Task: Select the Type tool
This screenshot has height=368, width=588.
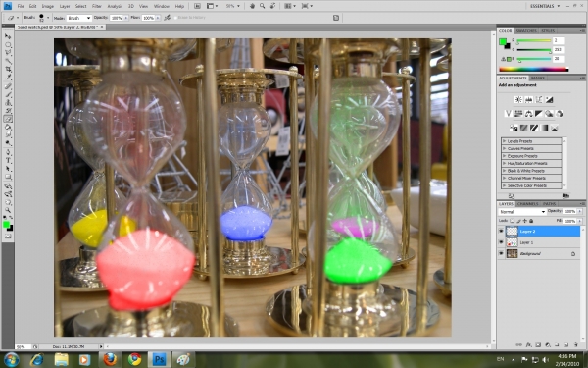Action: [x=8, y=161]
